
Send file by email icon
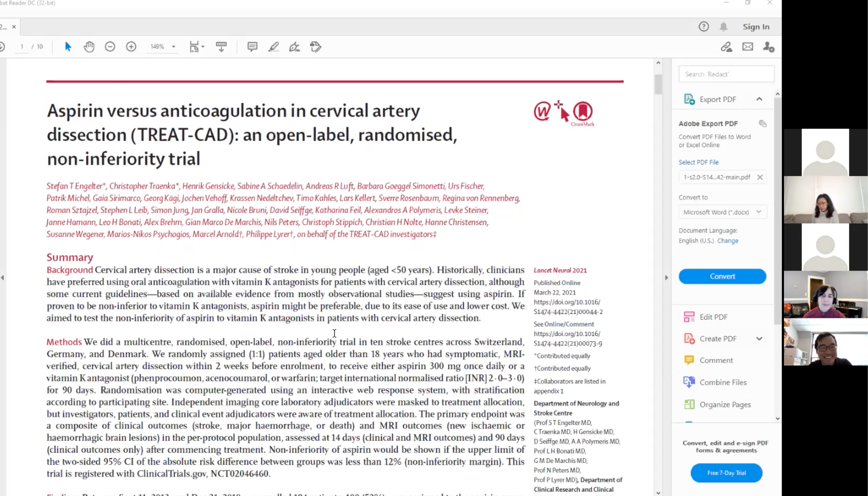coord(748,47)
